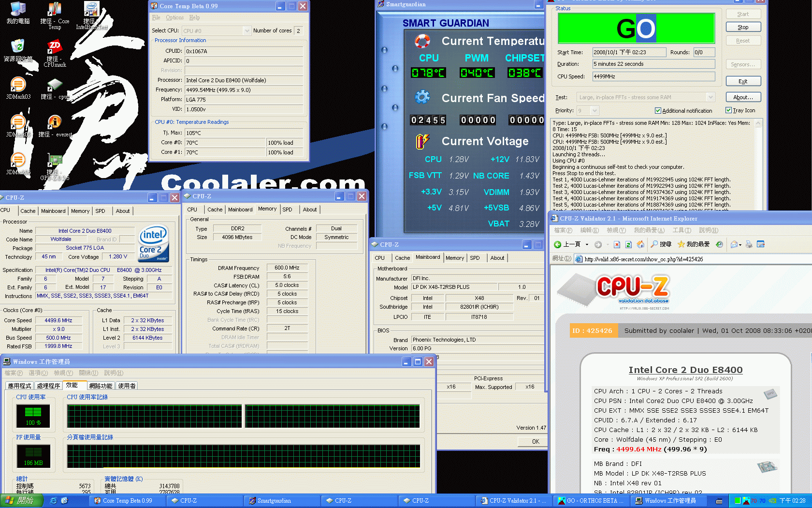Select the networking tab 網路功能 in Task Manager
The width and height of the screenshot is (812, 508).
[101, 386]
